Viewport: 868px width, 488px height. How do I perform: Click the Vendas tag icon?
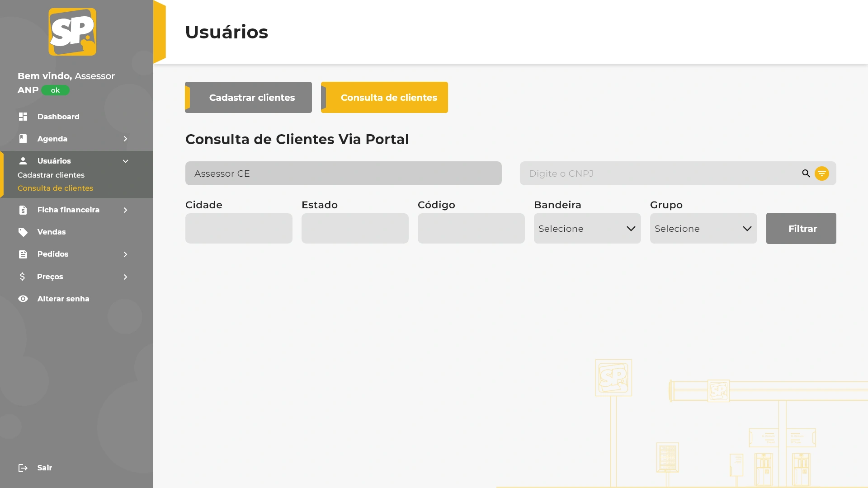(x=23, y=232)
